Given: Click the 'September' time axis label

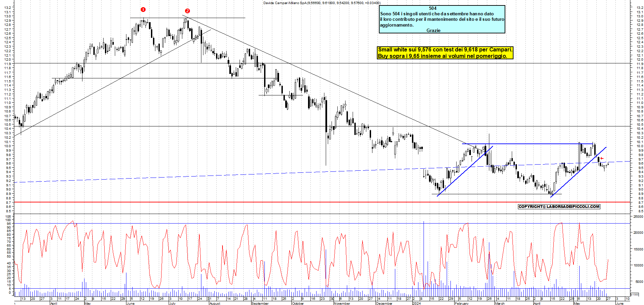Looking at the screenshot, I should click(260, 303).
